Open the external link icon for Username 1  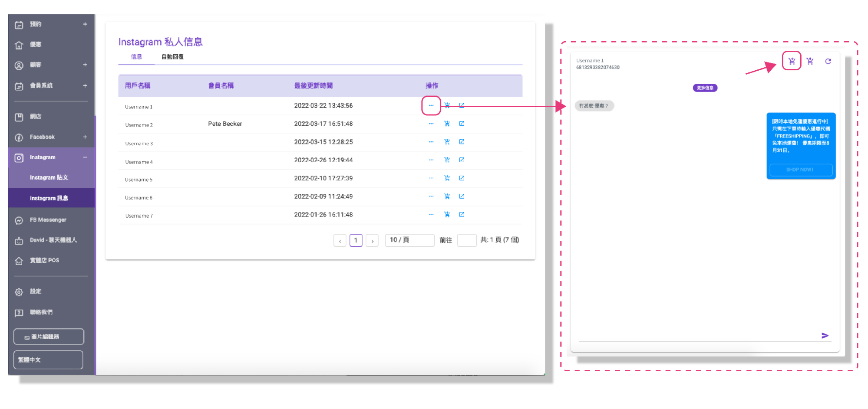462,105
